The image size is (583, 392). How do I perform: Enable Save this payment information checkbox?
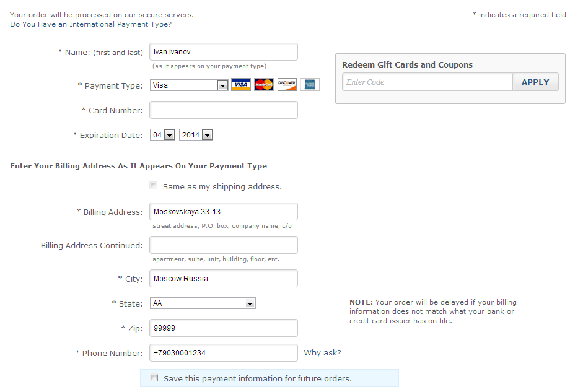click(154, 378)
